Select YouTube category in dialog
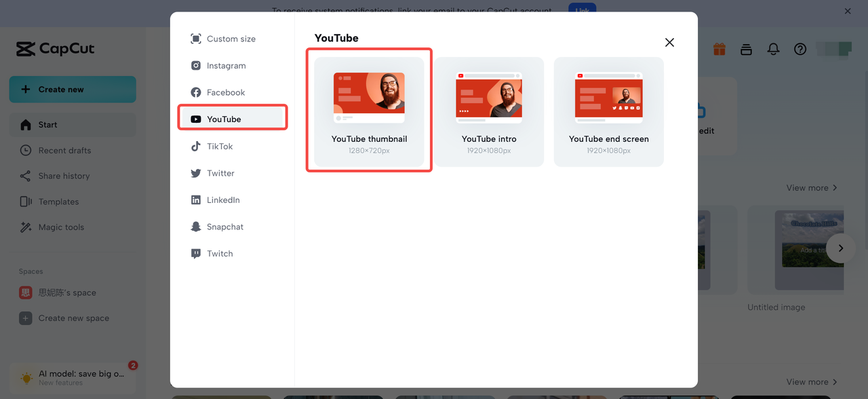Viewport: 868px width, 399px height. coord(232,119)
